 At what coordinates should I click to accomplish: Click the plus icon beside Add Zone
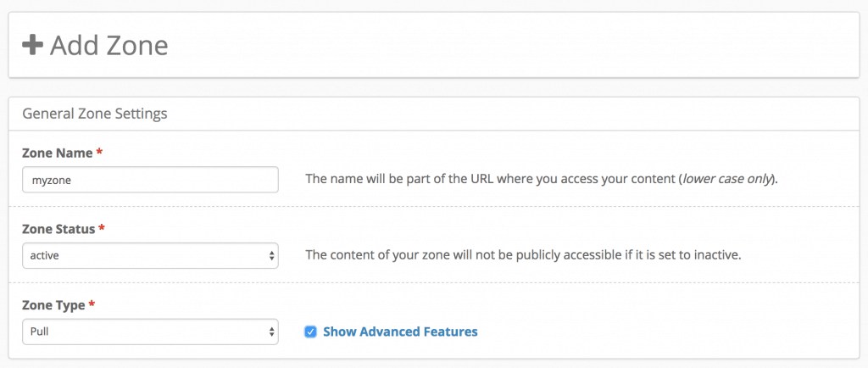pos(32,45)
